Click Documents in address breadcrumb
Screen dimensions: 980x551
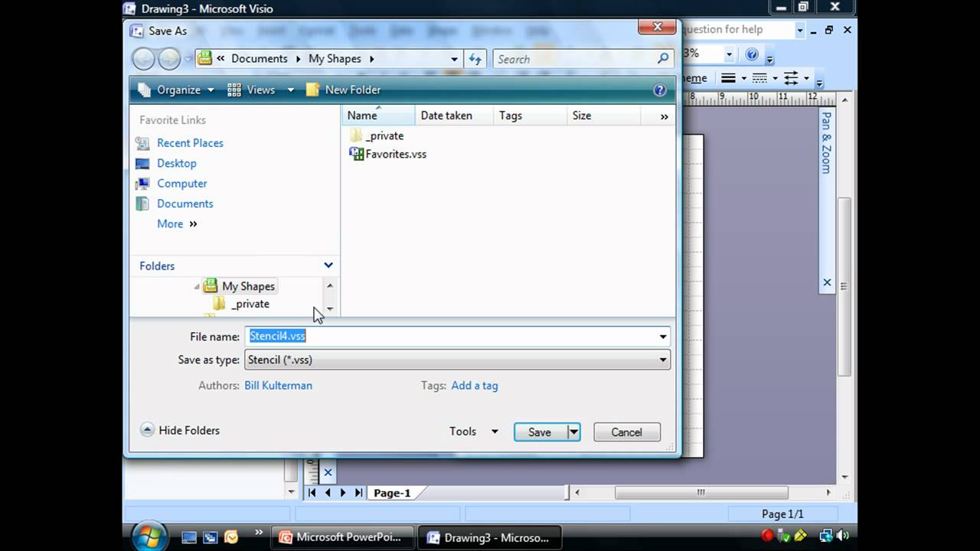tap(260, 58)
